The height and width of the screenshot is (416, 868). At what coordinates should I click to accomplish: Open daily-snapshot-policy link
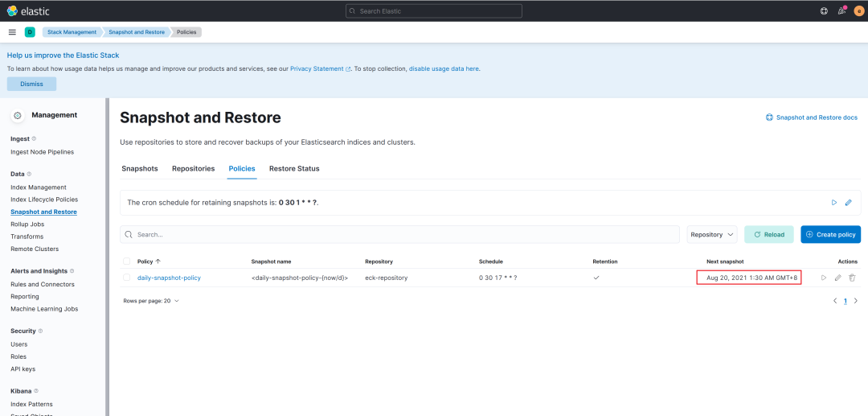(169, 278)
